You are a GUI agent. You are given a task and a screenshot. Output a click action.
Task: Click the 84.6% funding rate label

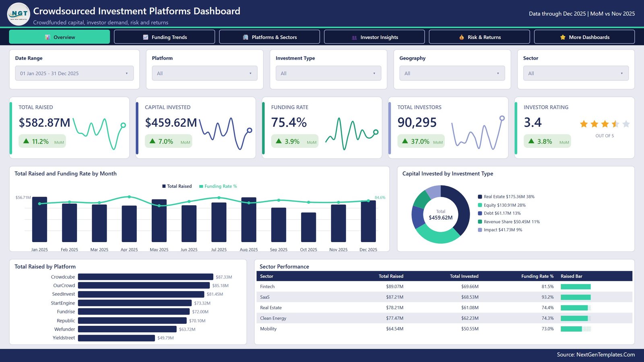[x=380, y=197]
